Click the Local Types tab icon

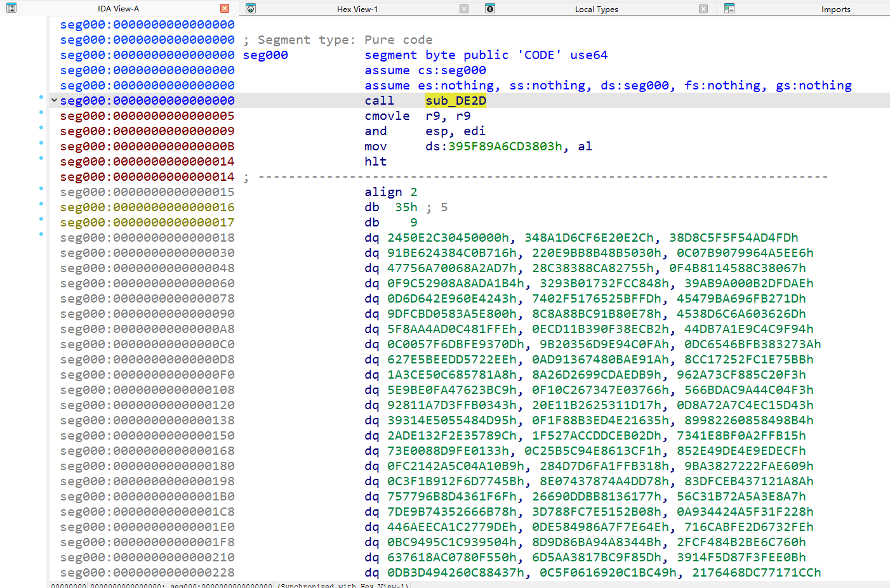(490, 8)
